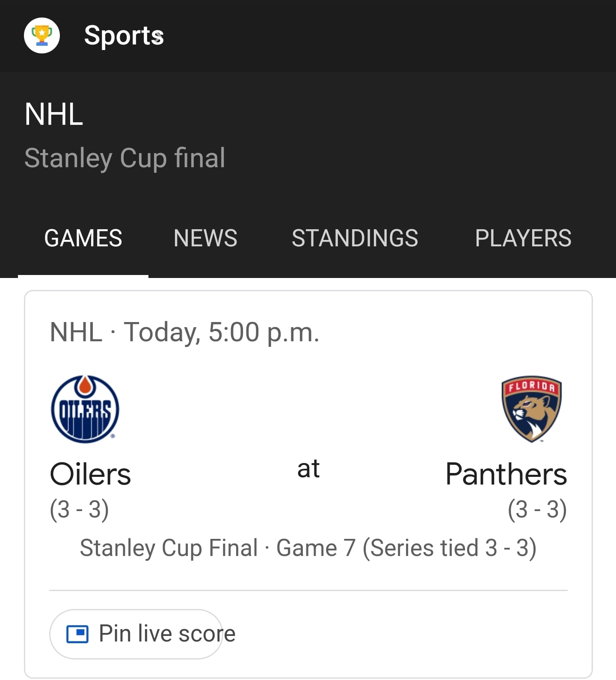Click the Florida Panthers logo
The height and width of the screenshot is (680, 616).
point(532,409)
